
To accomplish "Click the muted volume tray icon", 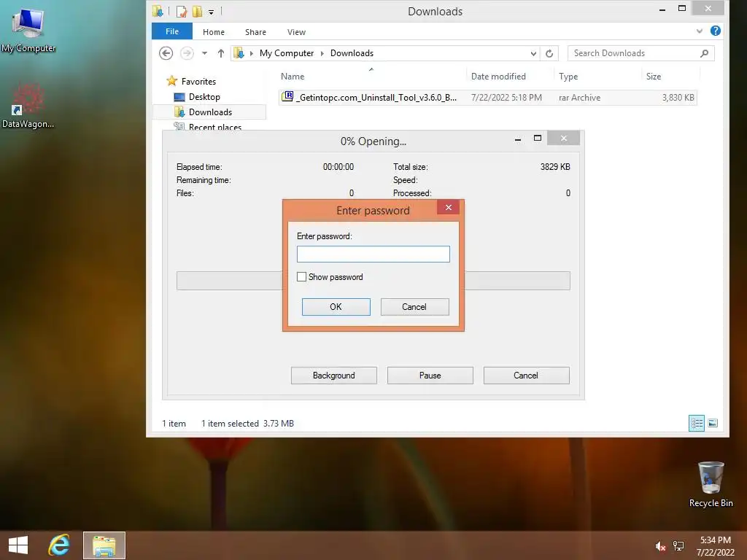I will click(659, 546).
